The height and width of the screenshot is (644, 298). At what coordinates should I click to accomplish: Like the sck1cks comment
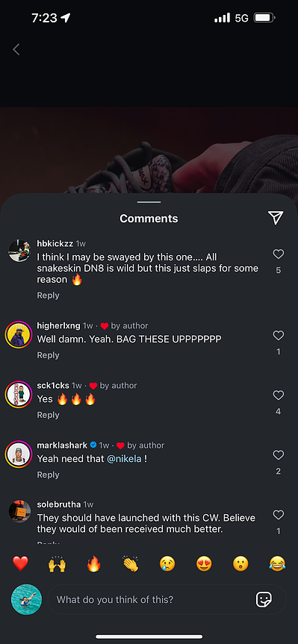279,395
